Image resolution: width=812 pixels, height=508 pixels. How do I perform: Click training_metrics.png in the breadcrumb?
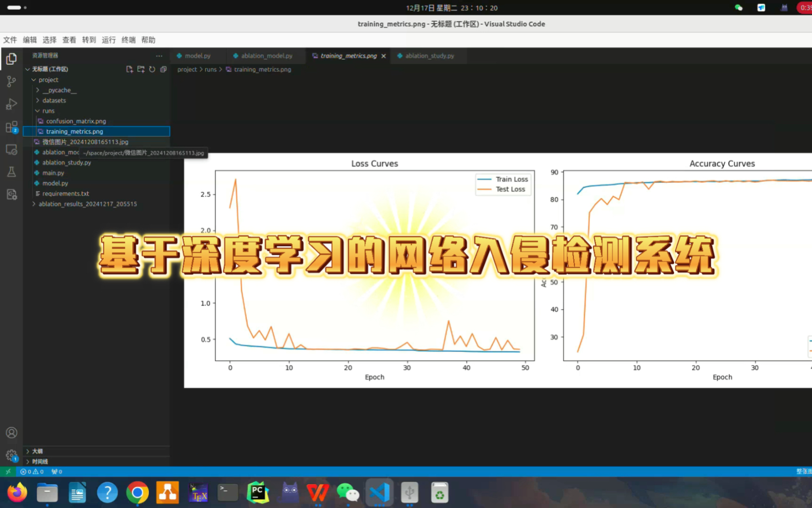262,69
